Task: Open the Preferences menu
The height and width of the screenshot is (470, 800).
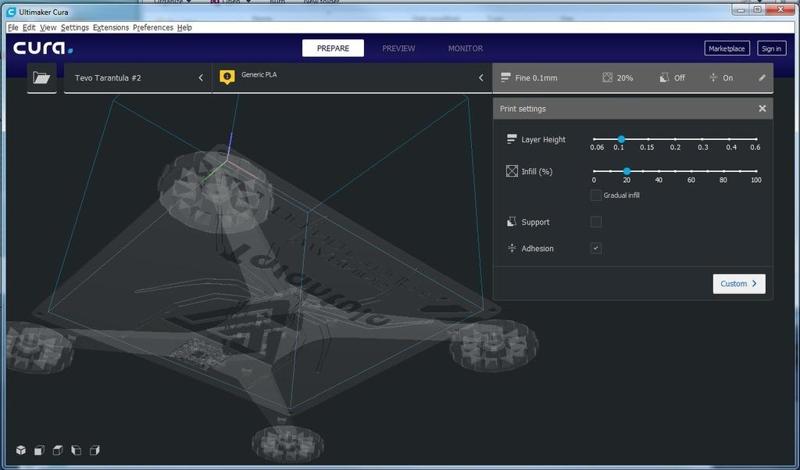Action: [153, 28]
